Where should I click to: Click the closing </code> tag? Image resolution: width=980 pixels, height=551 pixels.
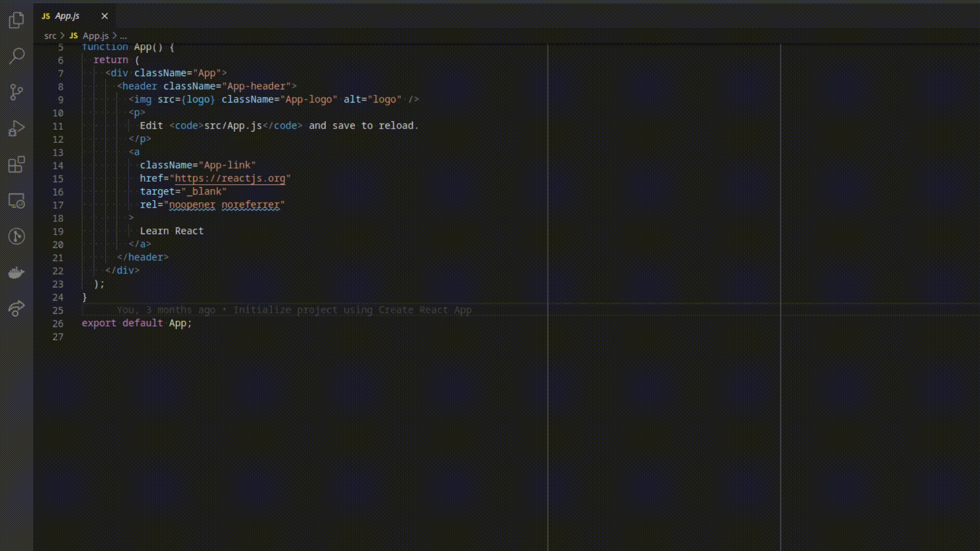coord(282,126)
